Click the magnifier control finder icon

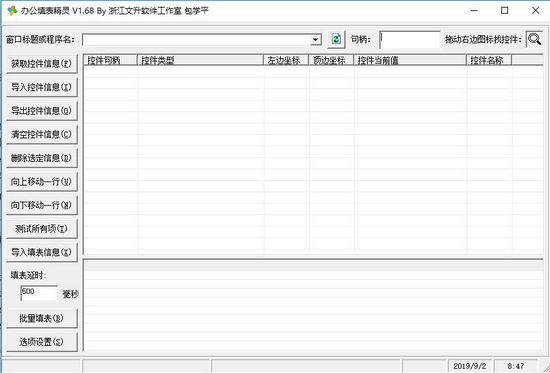coord(534,39)
